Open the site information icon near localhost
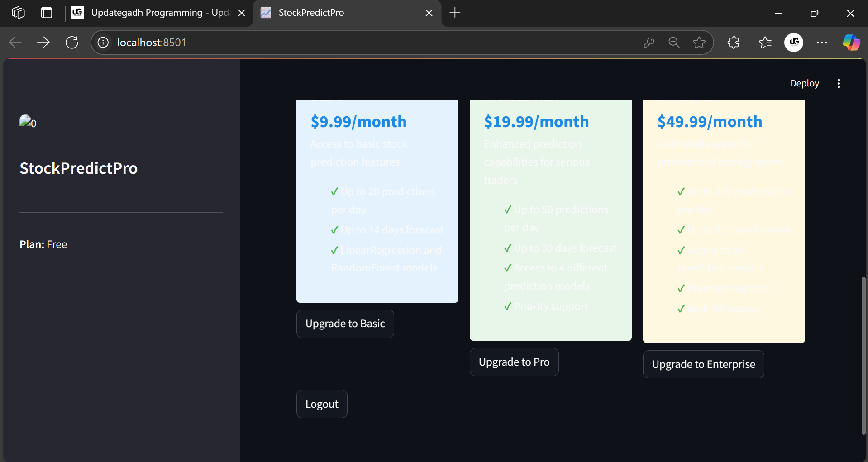The height and width of the screenshot is (462, 868). [x=103, y=43]
